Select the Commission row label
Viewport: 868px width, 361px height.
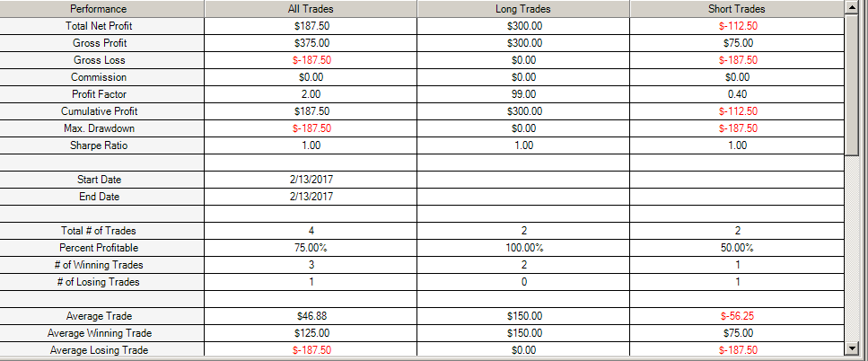click(x=99, y=77)
